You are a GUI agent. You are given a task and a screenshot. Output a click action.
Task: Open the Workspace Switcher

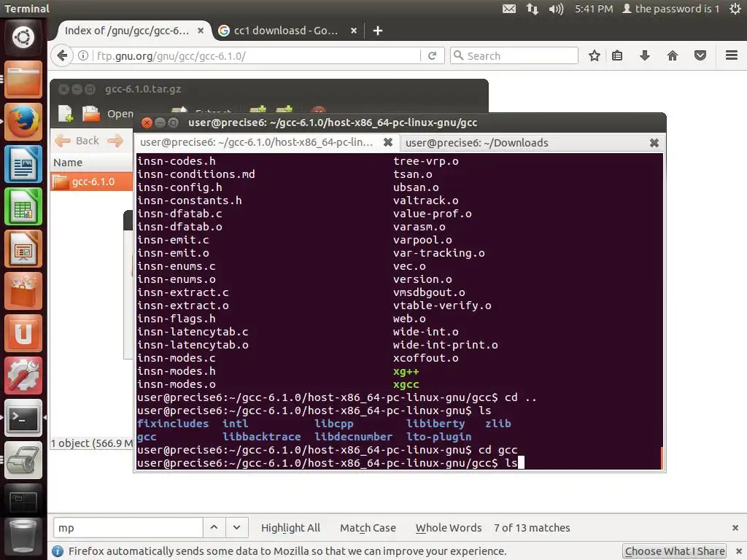tap(23, 500)
